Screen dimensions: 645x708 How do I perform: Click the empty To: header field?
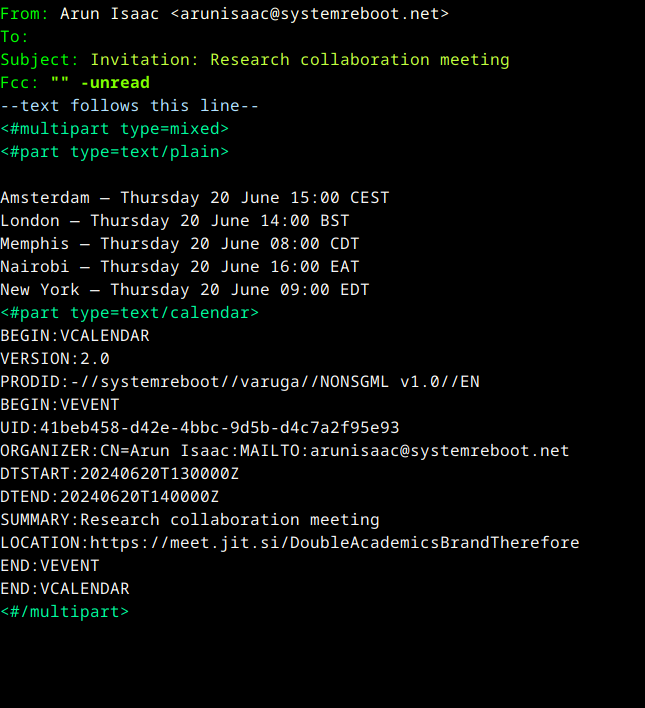pyautogui.click(x=60, y=37)
